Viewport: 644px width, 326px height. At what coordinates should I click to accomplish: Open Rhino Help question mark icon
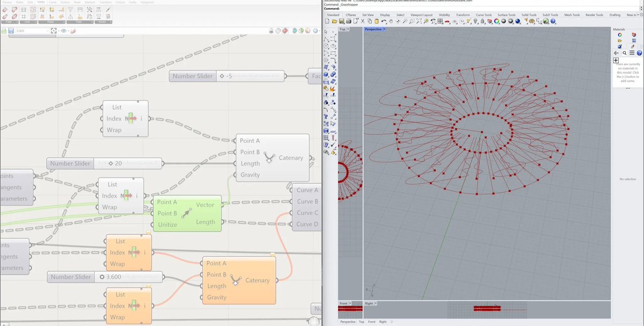pyautogui.click(x=553, y=21)
